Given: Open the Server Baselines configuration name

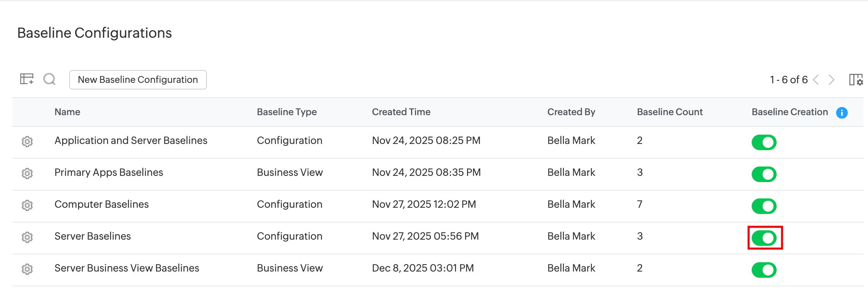Looking at the screenshot, I should pyautogui.click(x=93, y=236).
